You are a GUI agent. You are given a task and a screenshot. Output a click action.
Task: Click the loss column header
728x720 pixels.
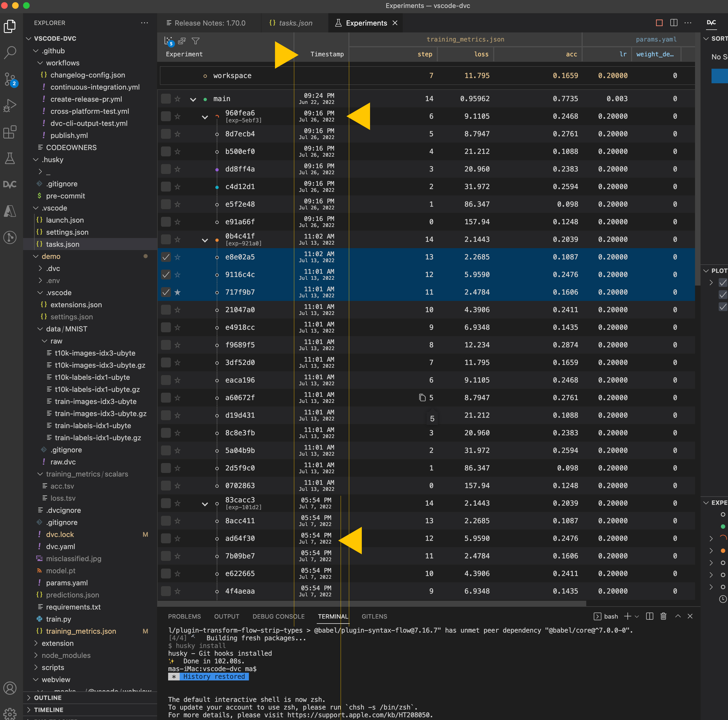pos(481,54)
